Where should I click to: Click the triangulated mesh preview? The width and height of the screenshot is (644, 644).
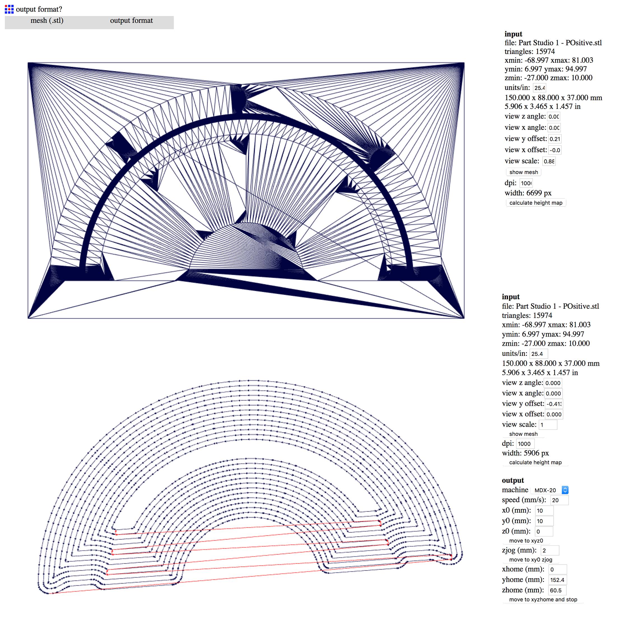(246, 190)
